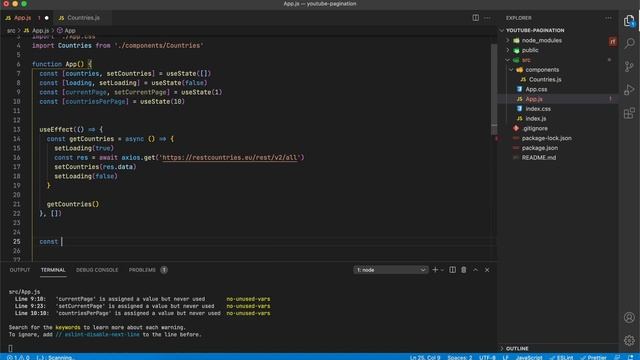Collapse the src folder

(x=526, y=60)
